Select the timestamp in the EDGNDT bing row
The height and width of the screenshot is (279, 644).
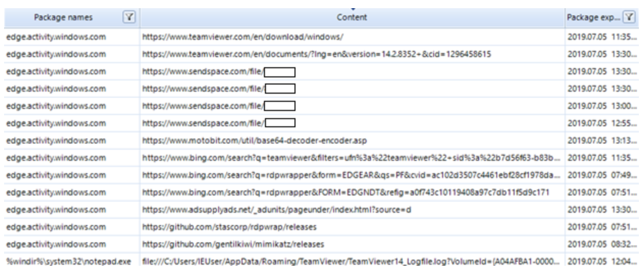tap(602, 192)
